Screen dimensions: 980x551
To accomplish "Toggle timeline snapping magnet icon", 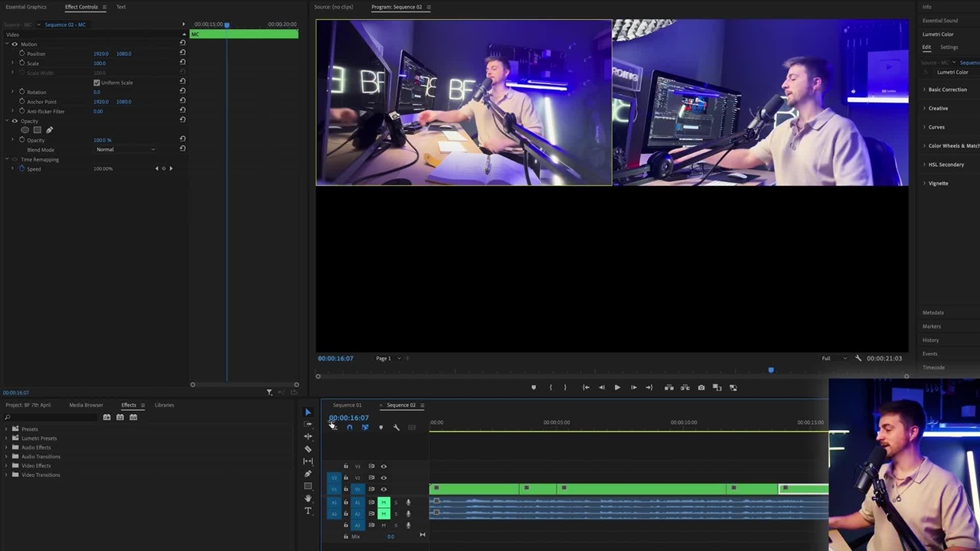I will tap(349, 428).
